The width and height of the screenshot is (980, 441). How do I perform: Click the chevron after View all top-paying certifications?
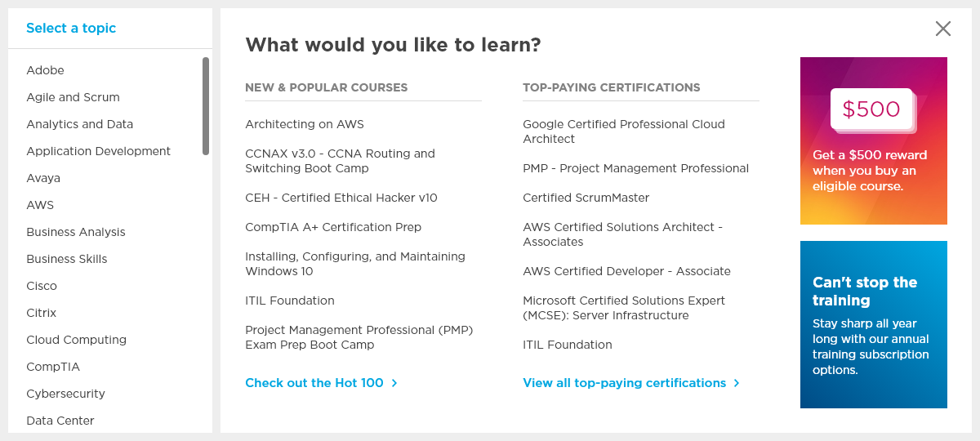click(737, 383)
